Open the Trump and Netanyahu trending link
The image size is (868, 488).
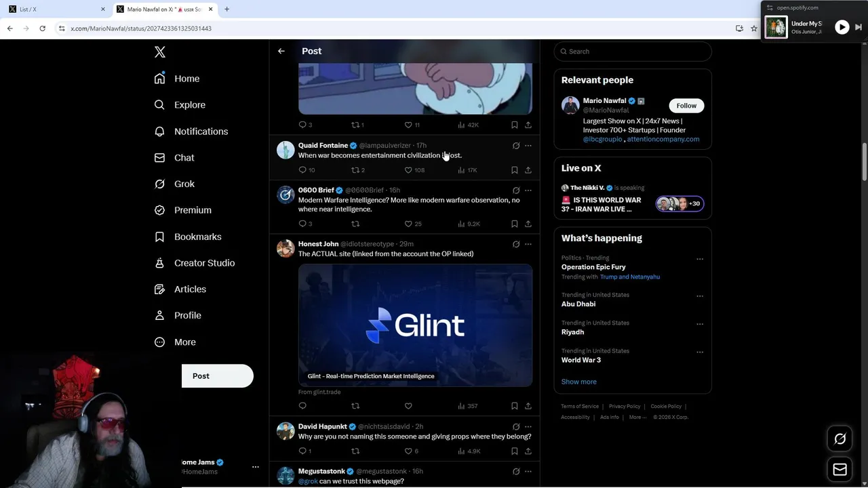pos(630,277)
